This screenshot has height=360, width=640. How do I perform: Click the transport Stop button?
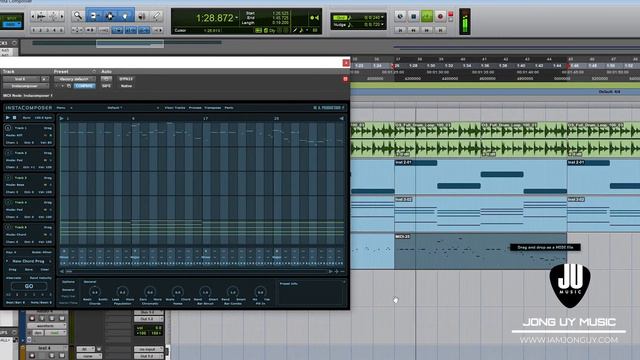click(413, 16)
